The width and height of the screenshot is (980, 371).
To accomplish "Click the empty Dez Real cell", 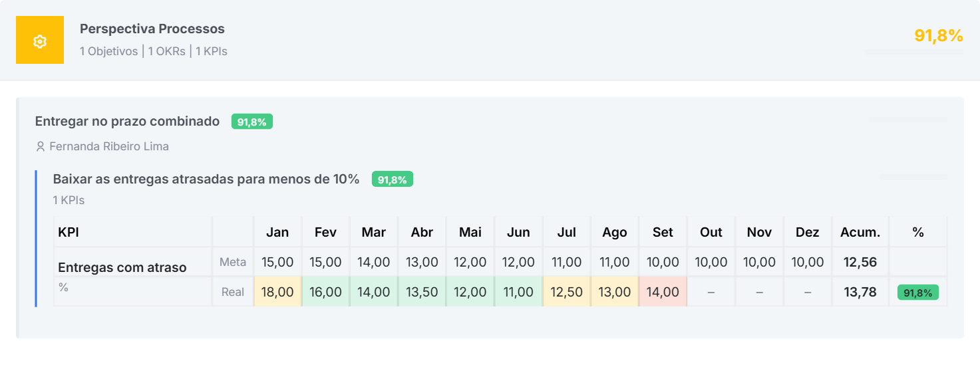I will [x=808, y=292].
